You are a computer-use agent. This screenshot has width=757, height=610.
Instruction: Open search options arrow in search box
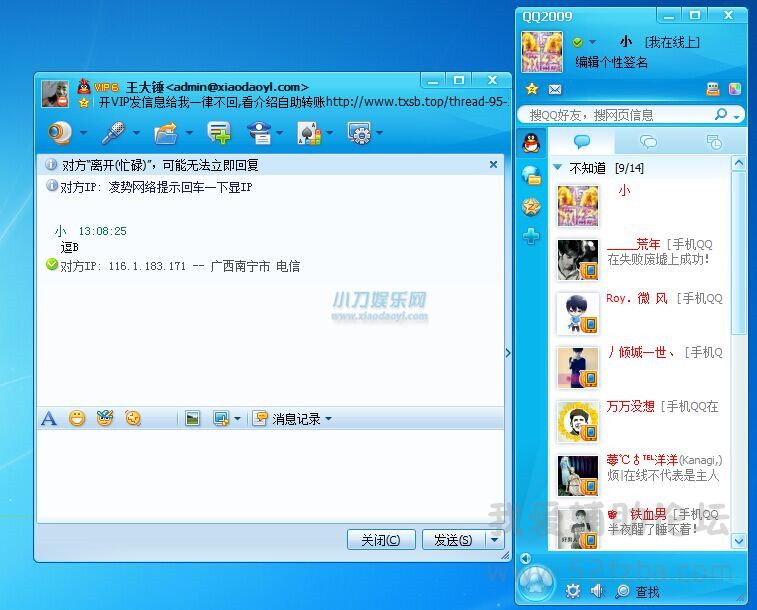[x=736, y=117]
